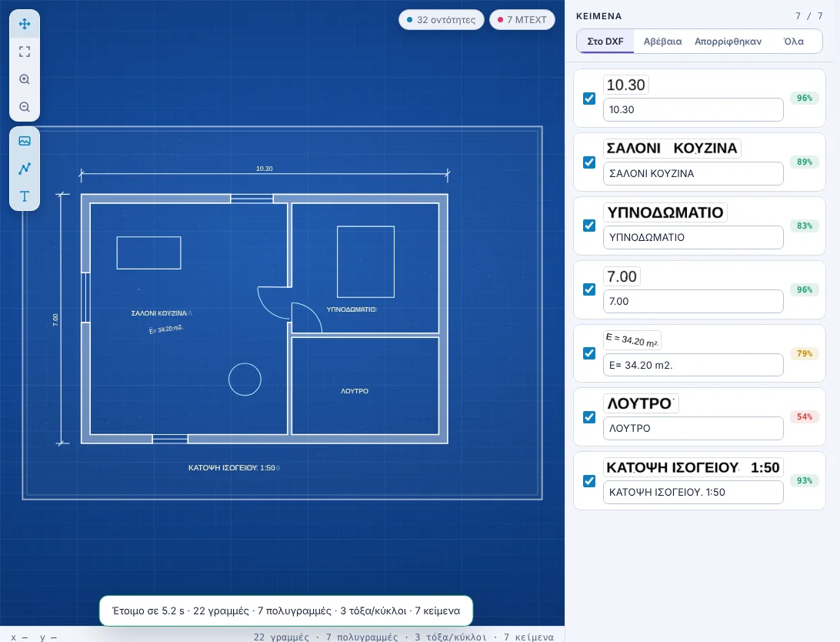840x642 pixels.
Task: Click the ΣΑΛΟΝΙ ΚΟΥΖΙΝΑ cropped thumbnail
Action: [x=672, y=149]
